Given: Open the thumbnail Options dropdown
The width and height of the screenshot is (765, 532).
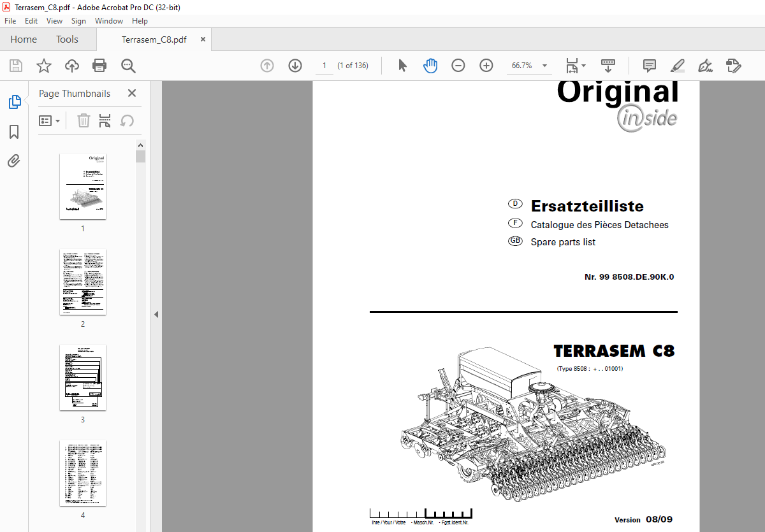Looking at the screenshot, I should [x=50, y=120].
